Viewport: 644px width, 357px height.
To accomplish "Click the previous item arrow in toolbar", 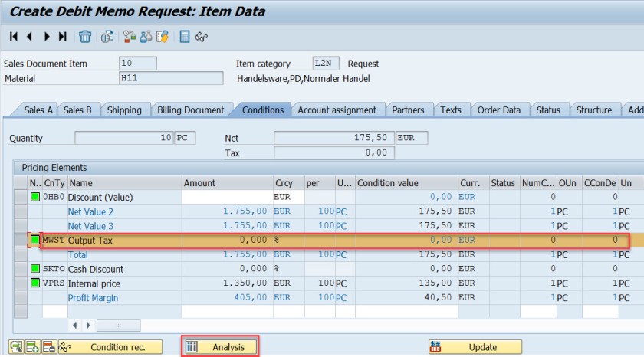I will tap(30, 36).
